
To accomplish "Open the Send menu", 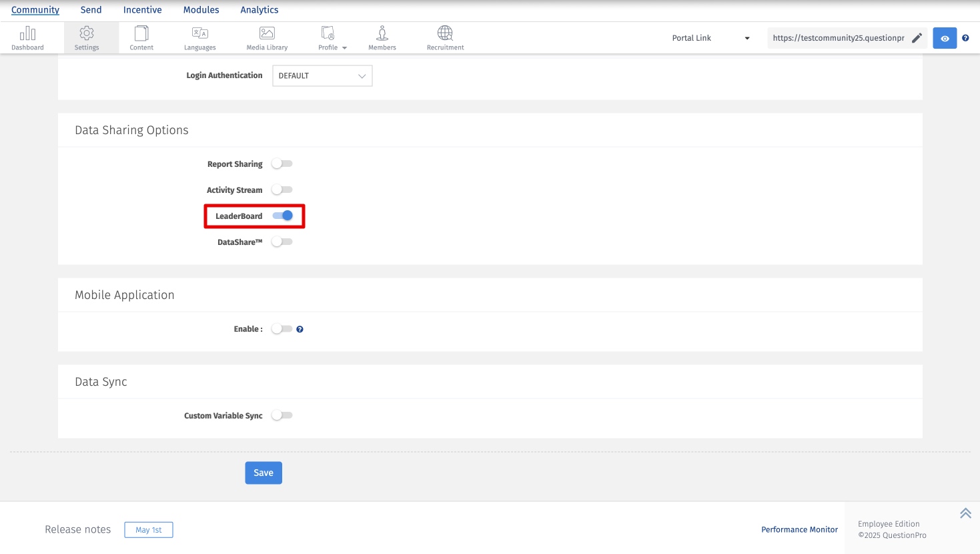I will [x=91, y=10].
